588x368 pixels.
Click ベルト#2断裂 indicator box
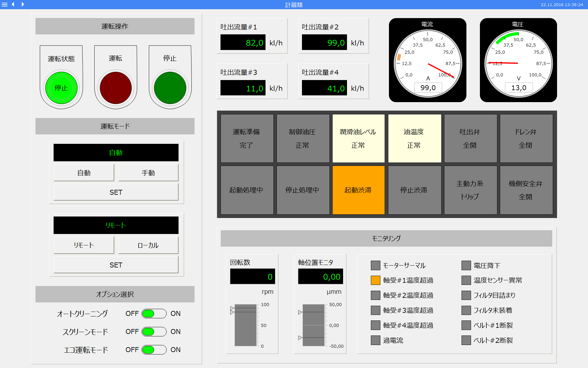(x=466, y=340)
